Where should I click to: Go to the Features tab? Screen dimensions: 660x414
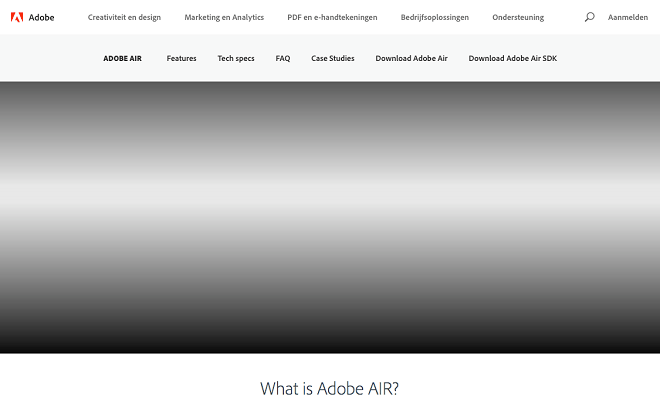click(181, 58)
